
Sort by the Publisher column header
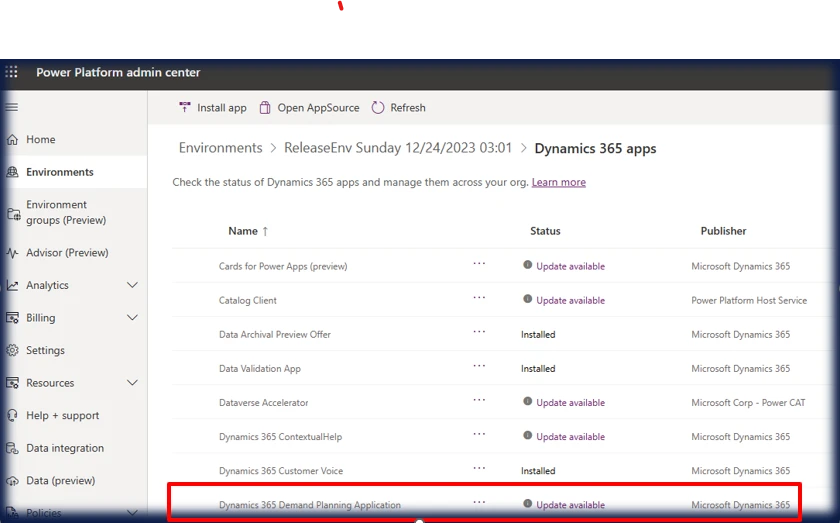pyautogui.click(x=724, y=231)
